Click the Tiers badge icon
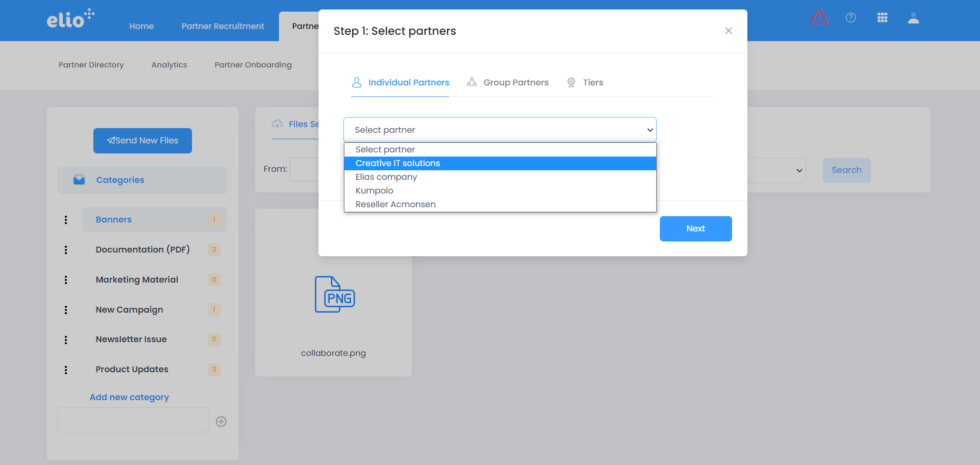This screenshot has width=980, height=465. coord(571,82)
